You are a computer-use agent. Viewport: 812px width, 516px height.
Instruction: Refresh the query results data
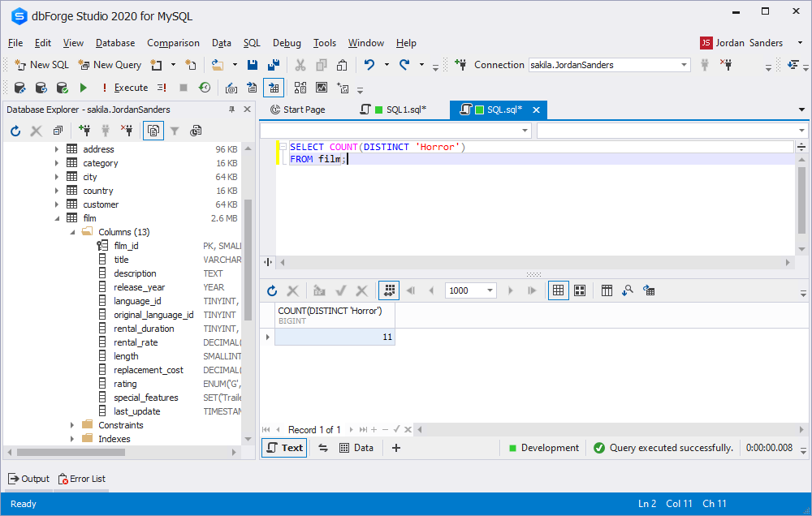[272, 290]
